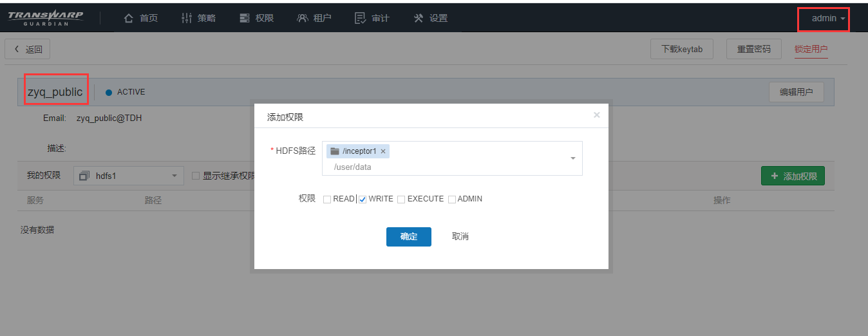Click the 编辑用户 button
This screenshot has width=868, height=336.
(796, 92)
